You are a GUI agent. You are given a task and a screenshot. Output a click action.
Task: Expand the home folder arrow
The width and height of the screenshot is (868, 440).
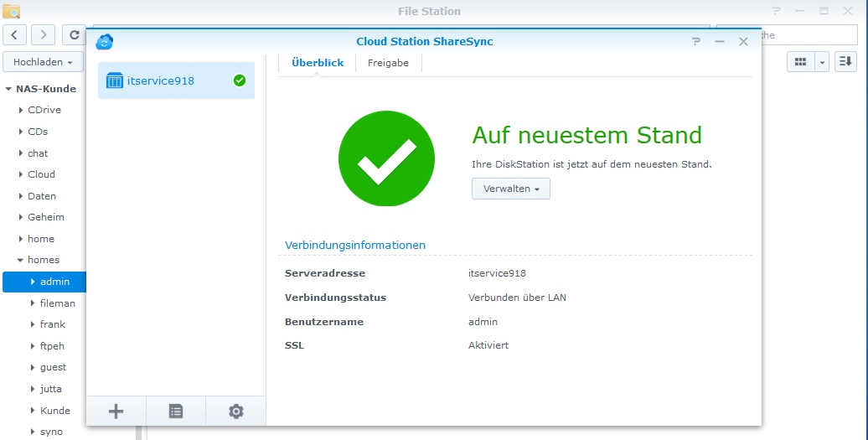20,239
